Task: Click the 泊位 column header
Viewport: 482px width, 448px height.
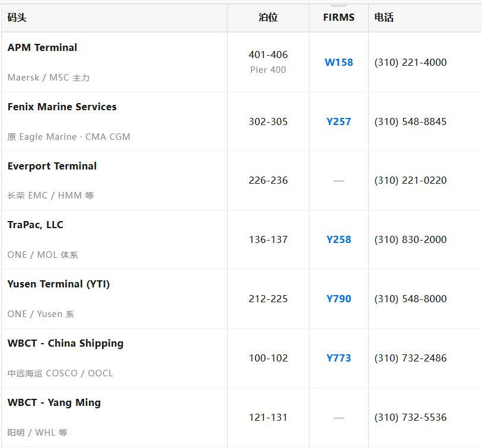Action: point(268,18)
